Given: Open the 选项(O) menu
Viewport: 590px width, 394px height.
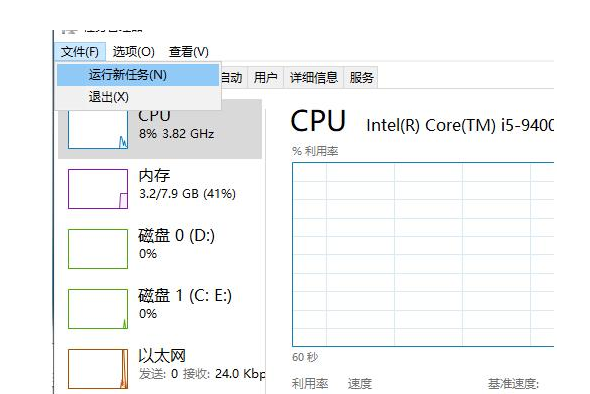Looking at the screenshot, I should point(134,52).
